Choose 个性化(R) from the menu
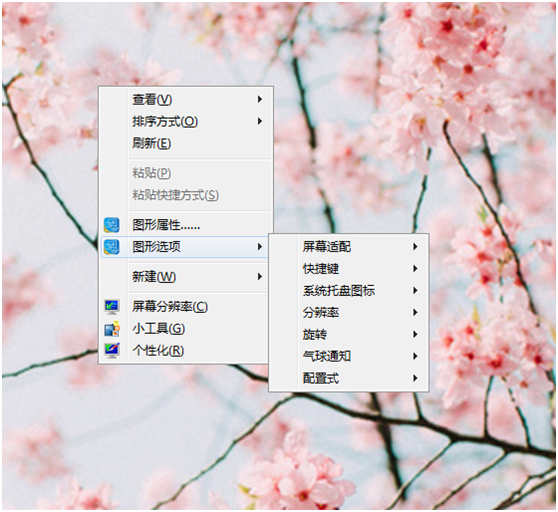The width and height of the screenshot is (558, 512). 185,350
